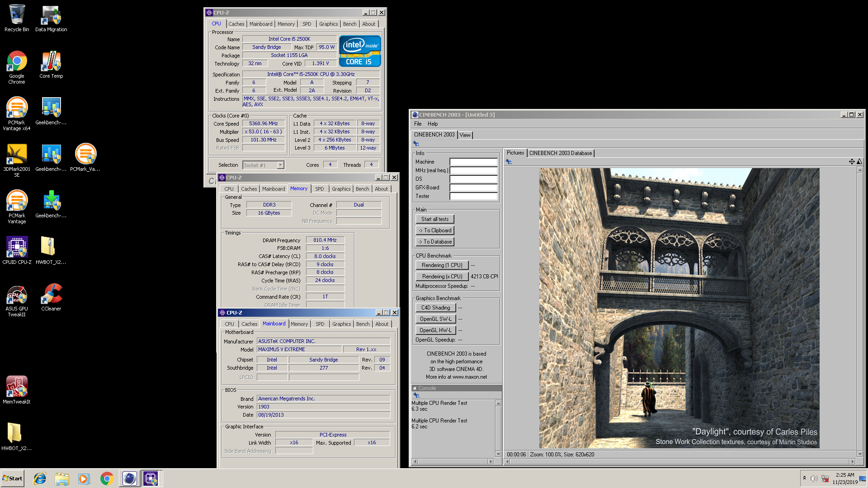Click the Tester input field
The width and height of the screenshot is (868, 488).
click(473, 196)
